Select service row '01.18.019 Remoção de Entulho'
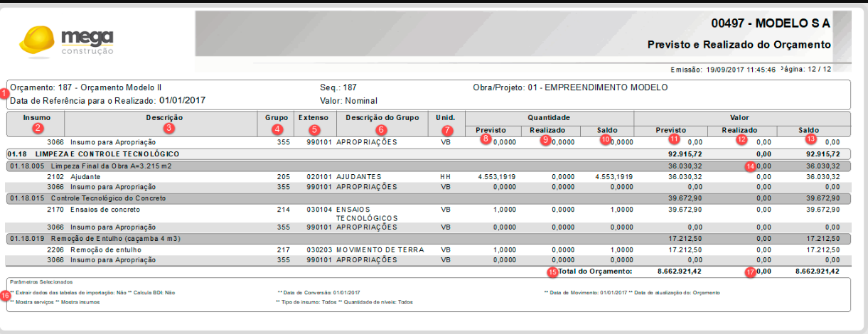 428,239
